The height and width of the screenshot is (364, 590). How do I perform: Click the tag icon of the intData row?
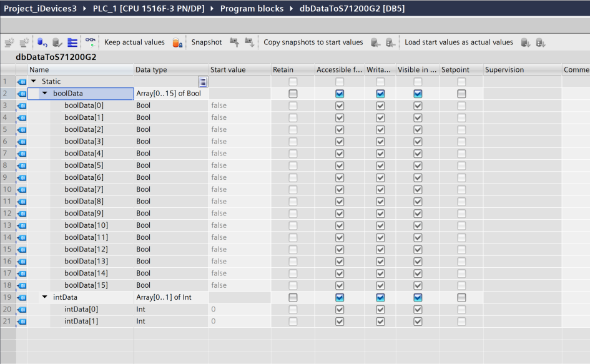coord(22,297)
